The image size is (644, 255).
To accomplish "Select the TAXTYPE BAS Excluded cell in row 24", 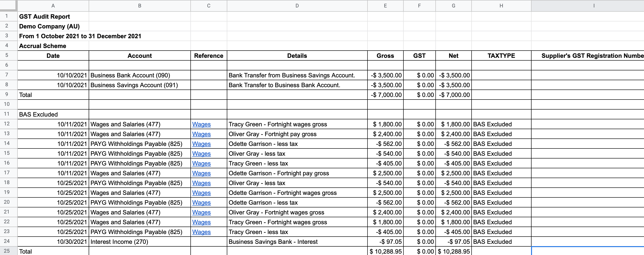I will [501, 241].
